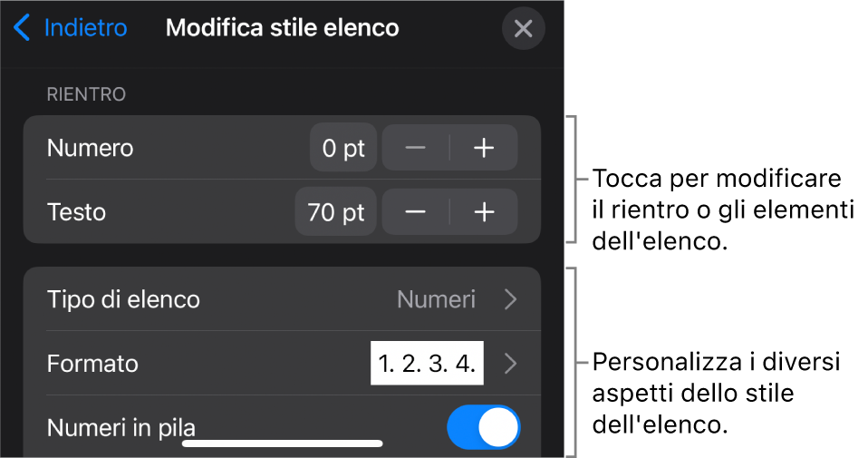Tap the Numeri in pila label

click(121, 426)
